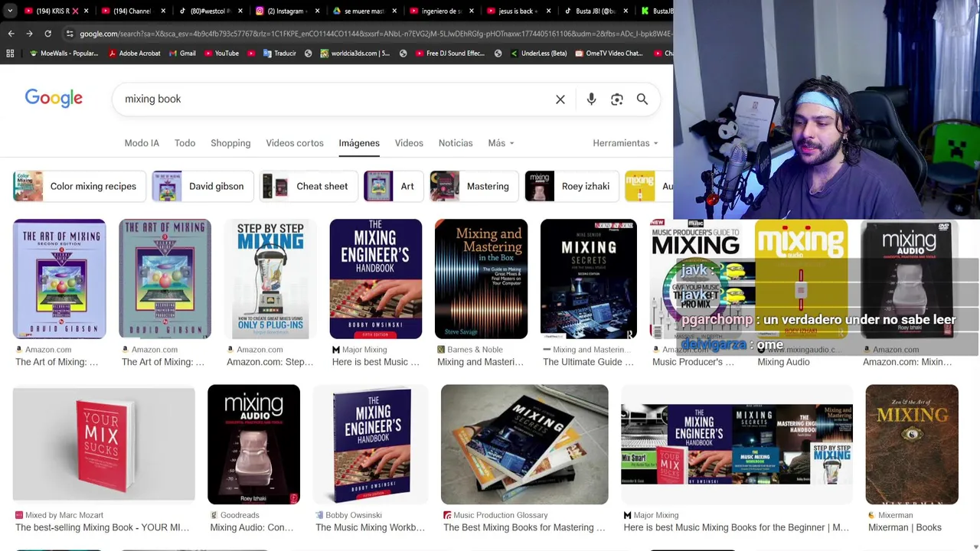
Task: Switch to the 'se muere mast' tab
Action: 360,11
